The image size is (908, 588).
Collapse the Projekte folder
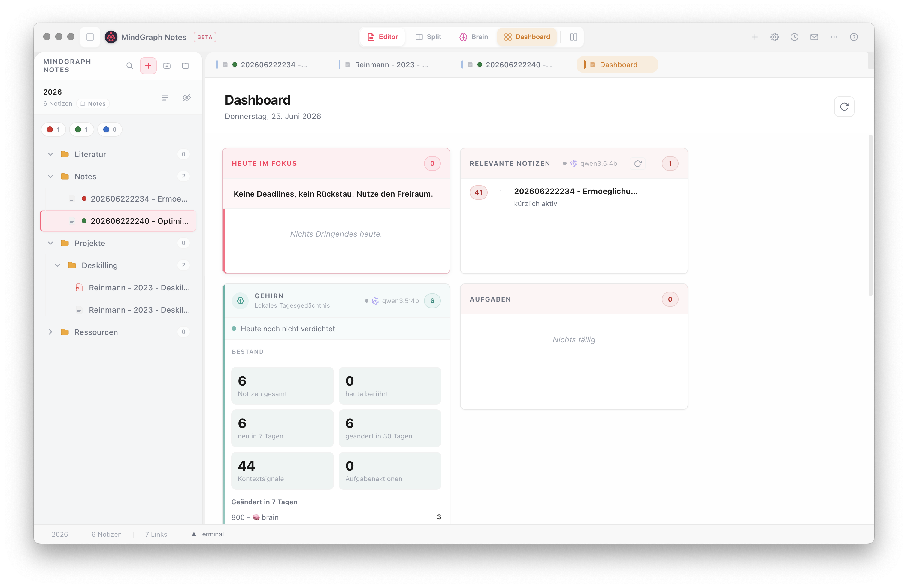[50, 243]
